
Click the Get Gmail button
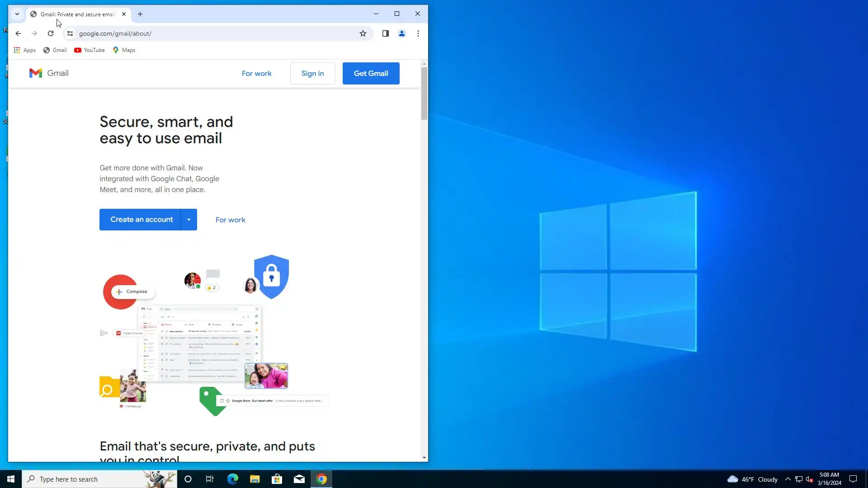coord(371,73)
